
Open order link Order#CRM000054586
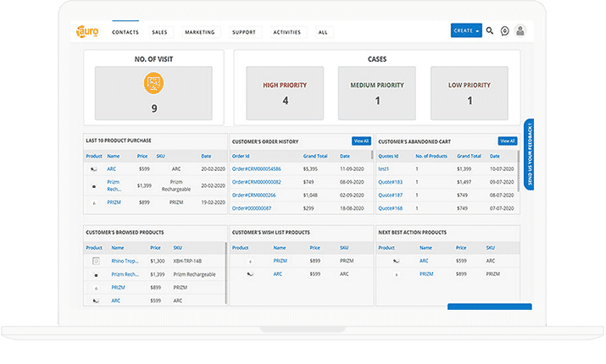click(258, 169)
